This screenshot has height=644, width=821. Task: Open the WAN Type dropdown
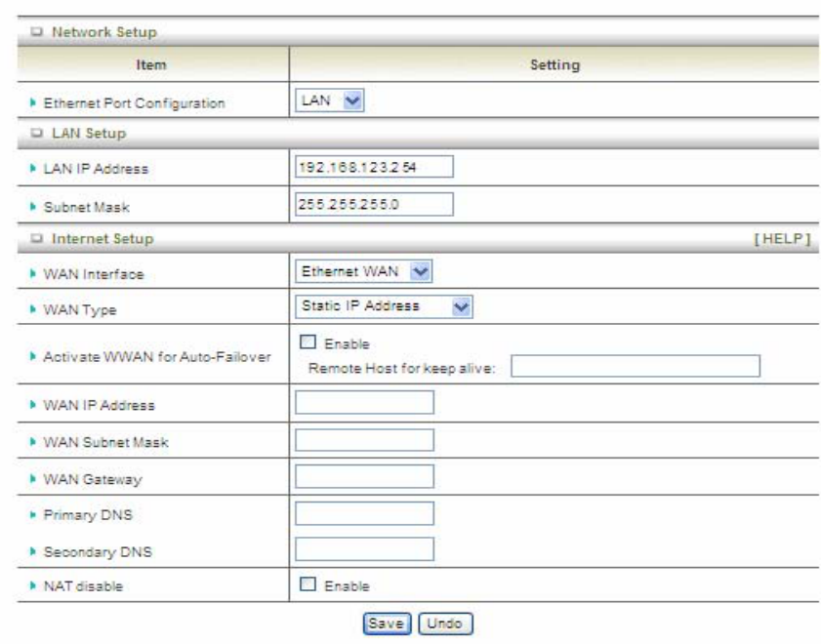384,306
